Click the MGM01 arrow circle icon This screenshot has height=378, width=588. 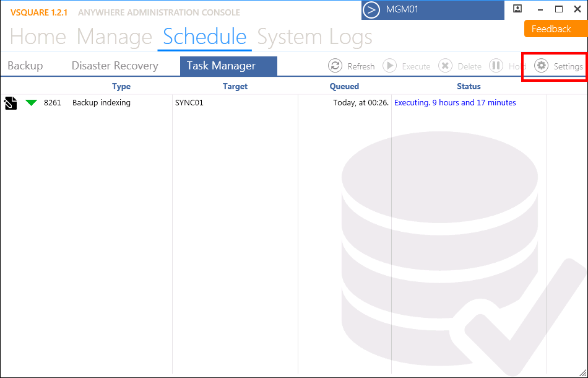(x=371, y=10)
